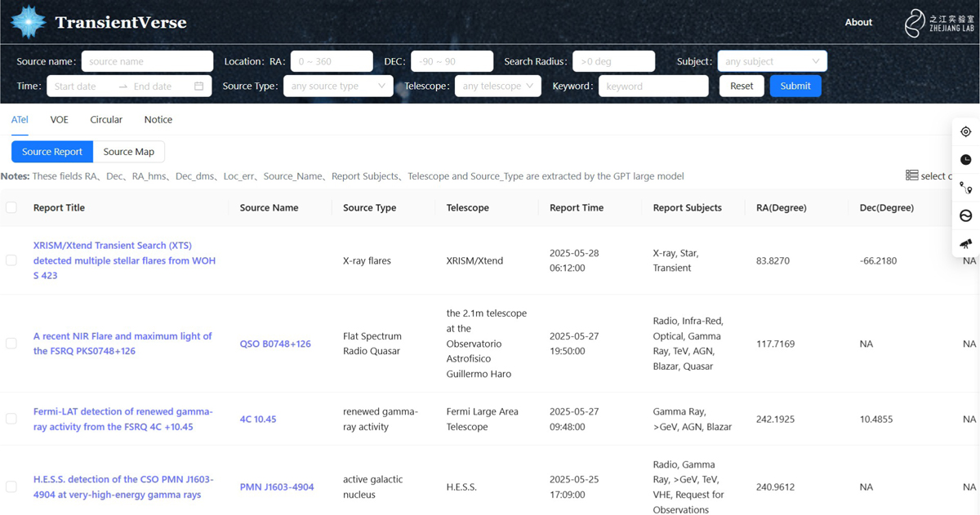Expand the Subject dropdown
980x515 pixels.
click(x=772, y=61)
